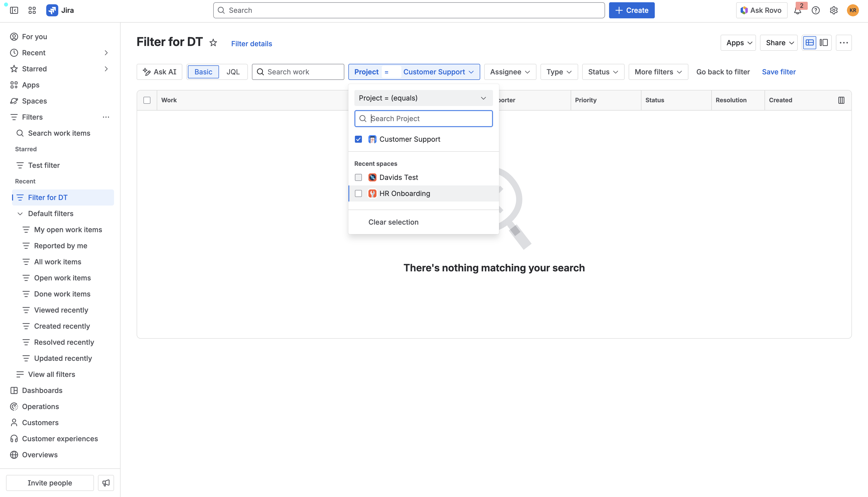Screen dimensions: 868x497
Task: Switch to split detail view layout
Action: point(824,42)
